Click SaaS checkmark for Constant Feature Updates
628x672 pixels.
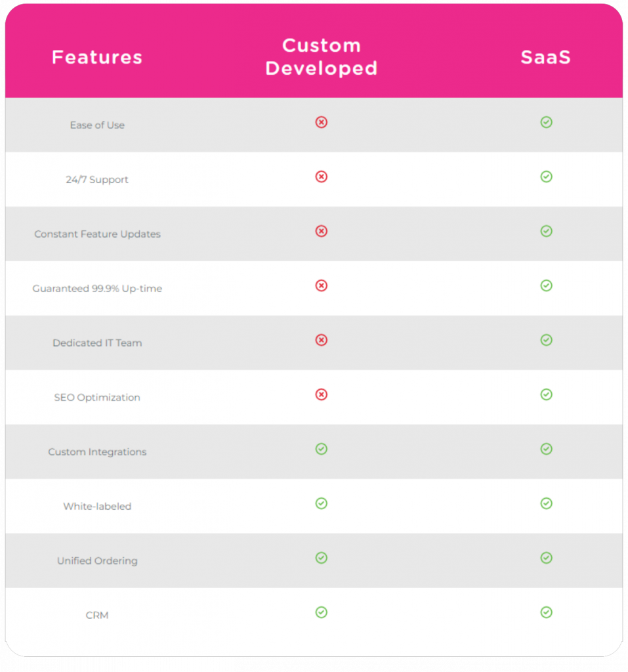pyautogui.click(x=546, y=232)
